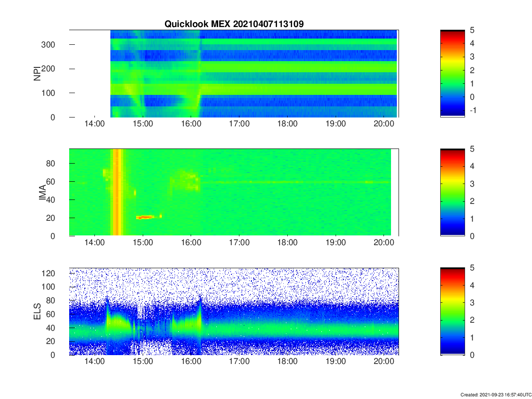Click the 4 label on ELS colorbar
Screen dimensions: 532x399
point(472,285)
